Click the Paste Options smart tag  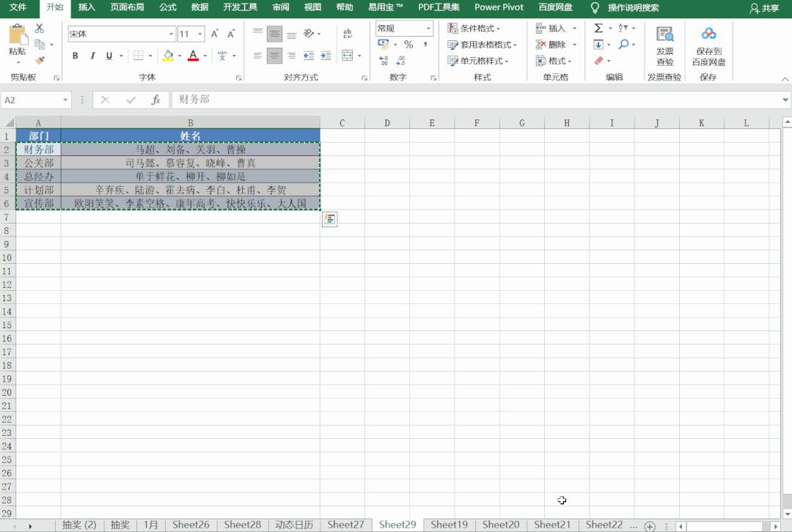(330, 219)
